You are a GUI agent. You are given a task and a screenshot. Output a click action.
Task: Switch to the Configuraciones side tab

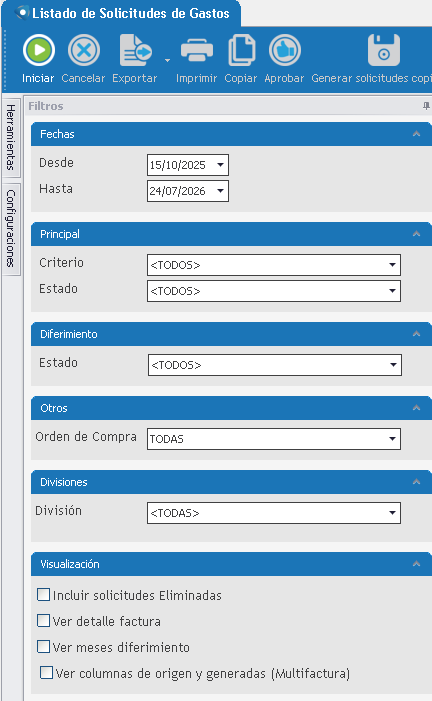tap(11, 228)
